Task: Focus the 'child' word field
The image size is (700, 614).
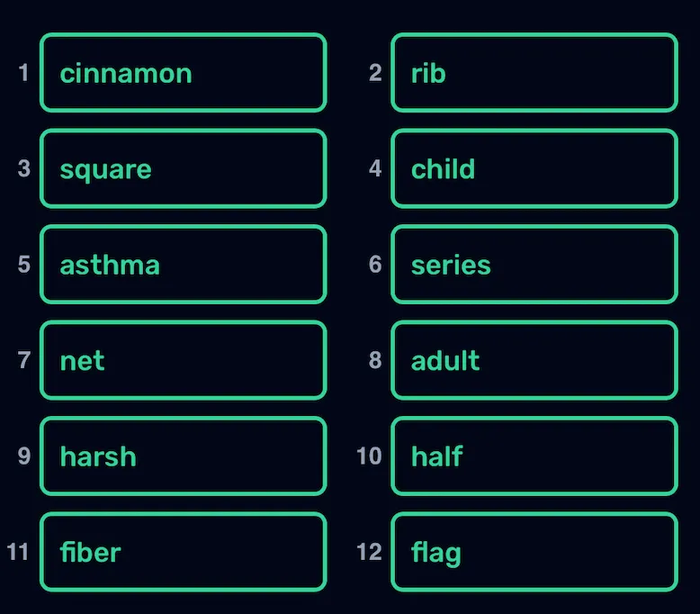Action: (x=534, y=168)
